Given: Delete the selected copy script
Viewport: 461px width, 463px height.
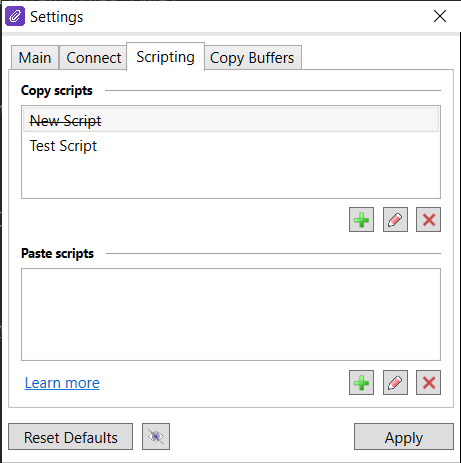Looking at the screenshot, I should (x=428, y=219).
